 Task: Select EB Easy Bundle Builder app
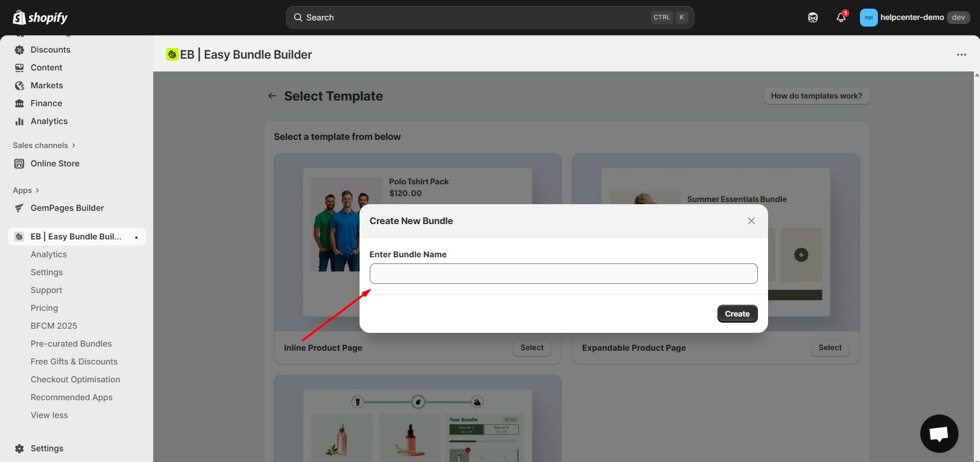tap(76, 236)
